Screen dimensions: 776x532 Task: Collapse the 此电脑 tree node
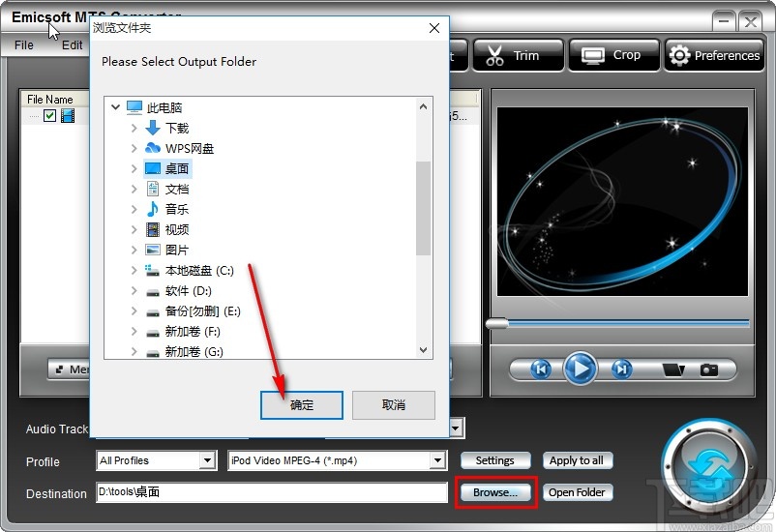coord(115,107)
